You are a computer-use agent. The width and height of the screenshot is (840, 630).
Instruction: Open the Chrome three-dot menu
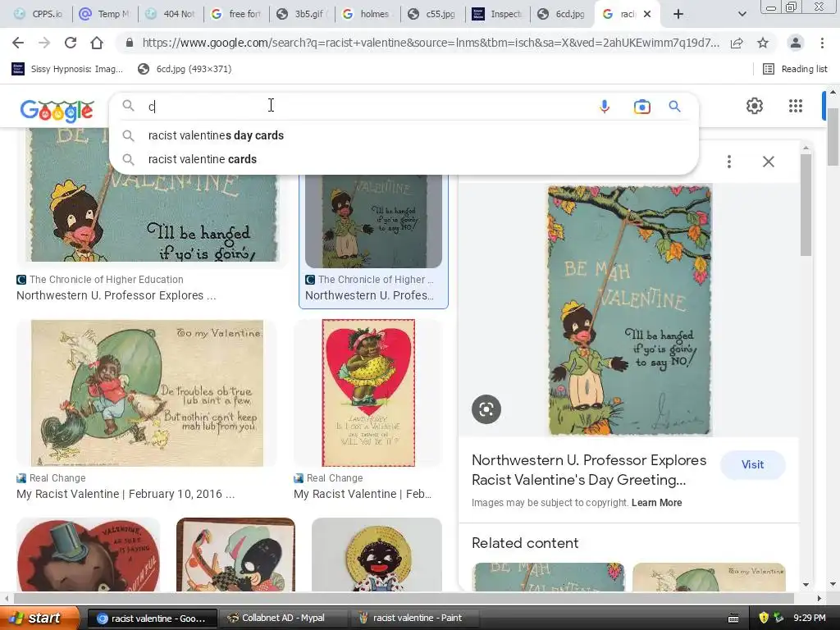pyautogui.click(x=822, y=43)
